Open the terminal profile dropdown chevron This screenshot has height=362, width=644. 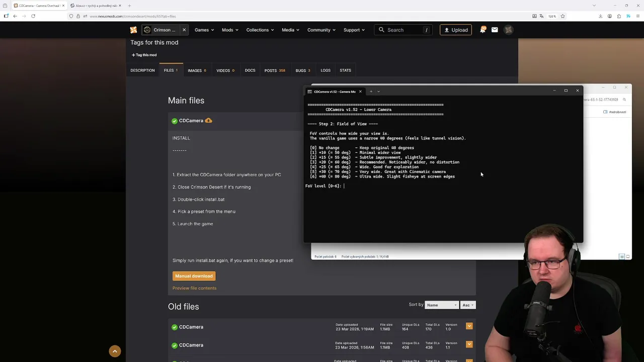click(x=378, y=92)
